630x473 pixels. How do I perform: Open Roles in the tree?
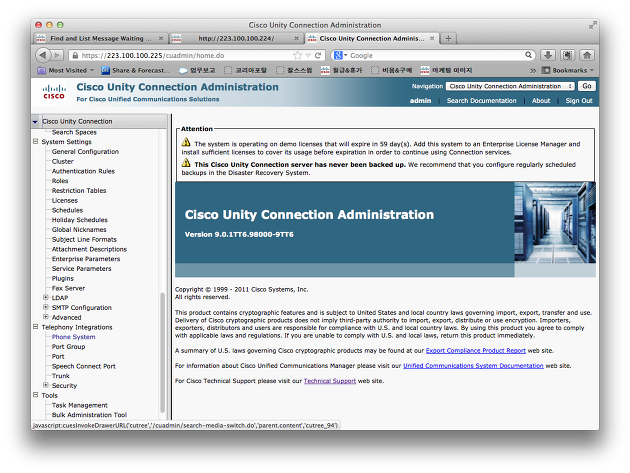pos(60,181)
